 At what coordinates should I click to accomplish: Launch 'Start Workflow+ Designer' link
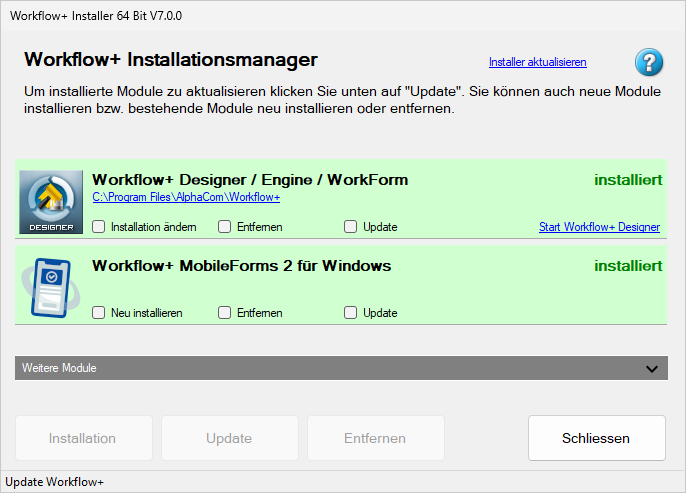point(599,227)
